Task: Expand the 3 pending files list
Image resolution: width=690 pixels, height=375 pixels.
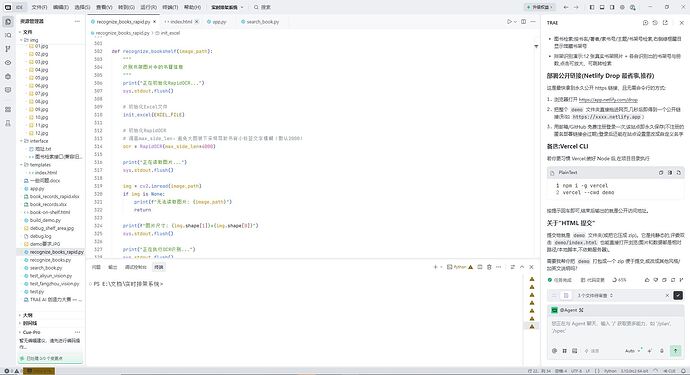Action: click(595, 295)
